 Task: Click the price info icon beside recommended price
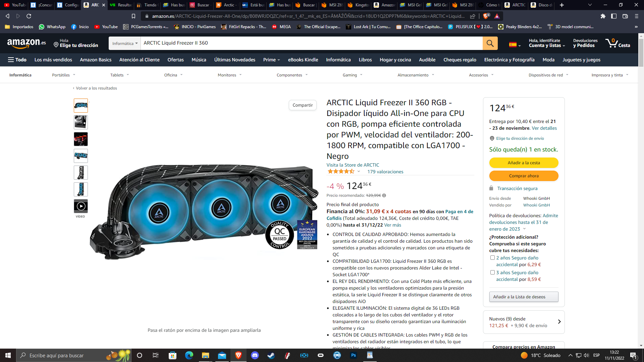click(x=384, y=195)
